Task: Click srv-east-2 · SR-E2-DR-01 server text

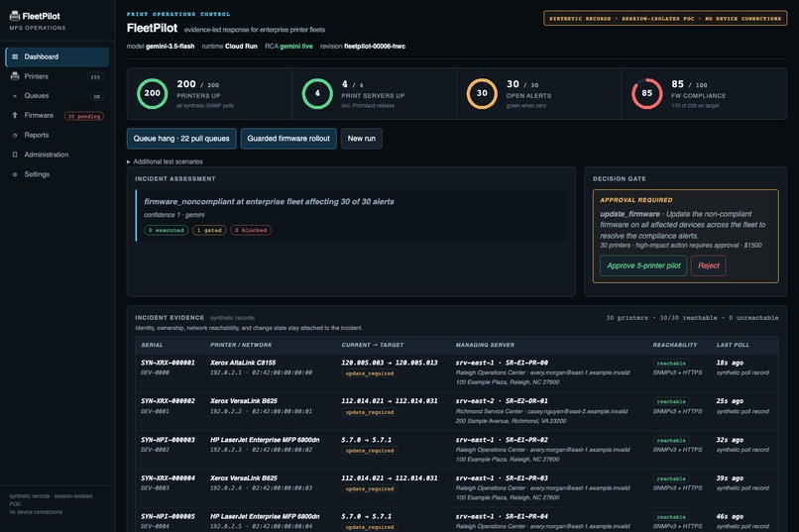Action: [502, 400]
